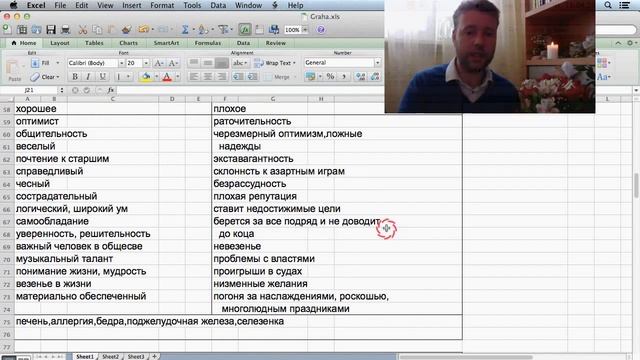This screenshot has height=360, width=640.
Task: Redo the action via toolbar icon
Action: click(163, 29)
